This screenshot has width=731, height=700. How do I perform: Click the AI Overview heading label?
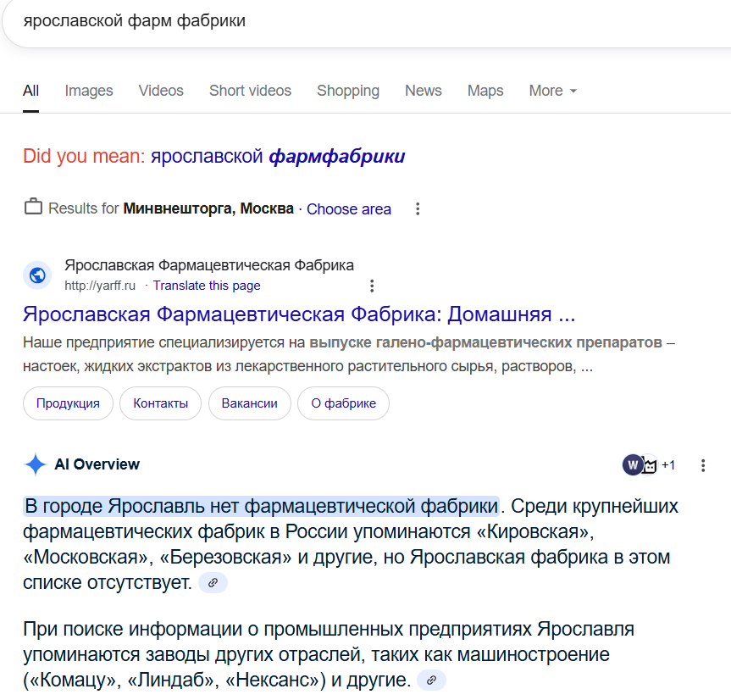(x=97, y=464)
